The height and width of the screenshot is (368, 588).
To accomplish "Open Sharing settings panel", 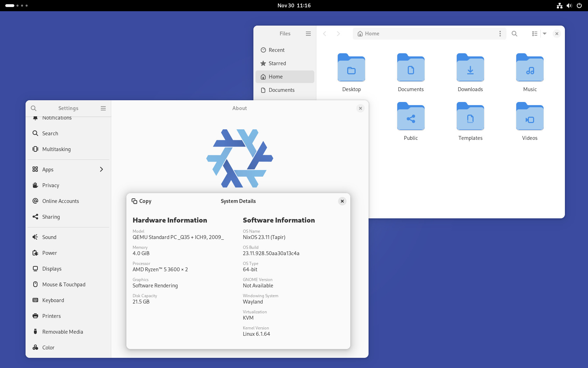I will [68, 217].
